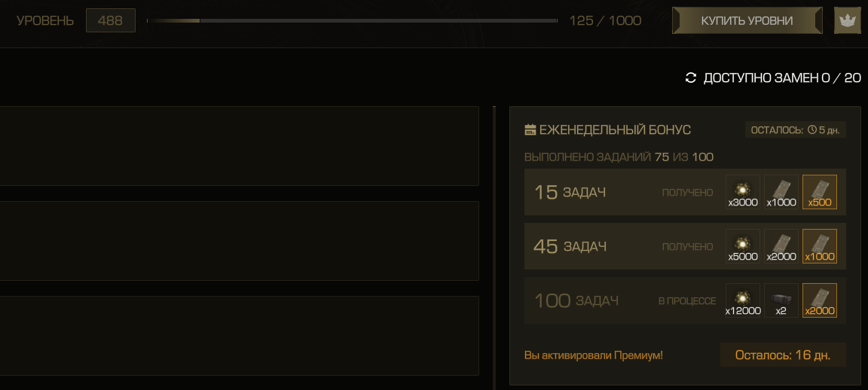Click the Купить уровни button
868x390 pixels.
coord(747,20)
